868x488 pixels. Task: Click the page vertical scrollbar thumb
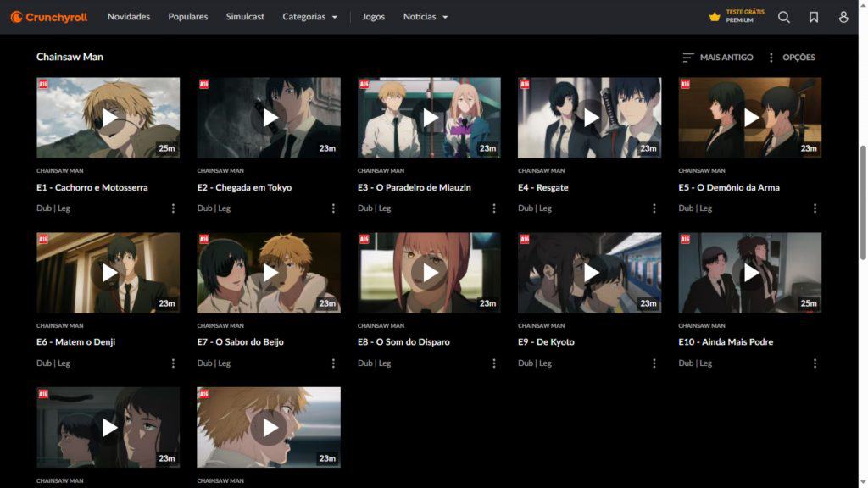coord(863,202)
